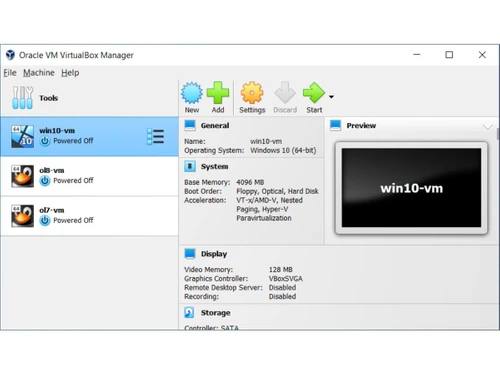Click the power state icon under ol7-vm
The image size is (500, 375).
[x=45, y=220]
